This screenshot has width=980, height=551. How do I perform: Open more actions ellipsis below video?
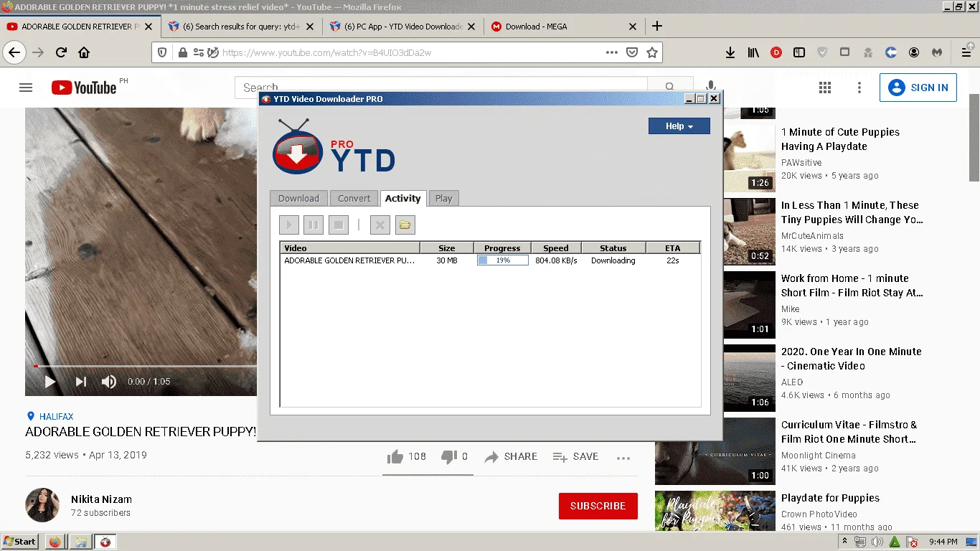(623, 458)
